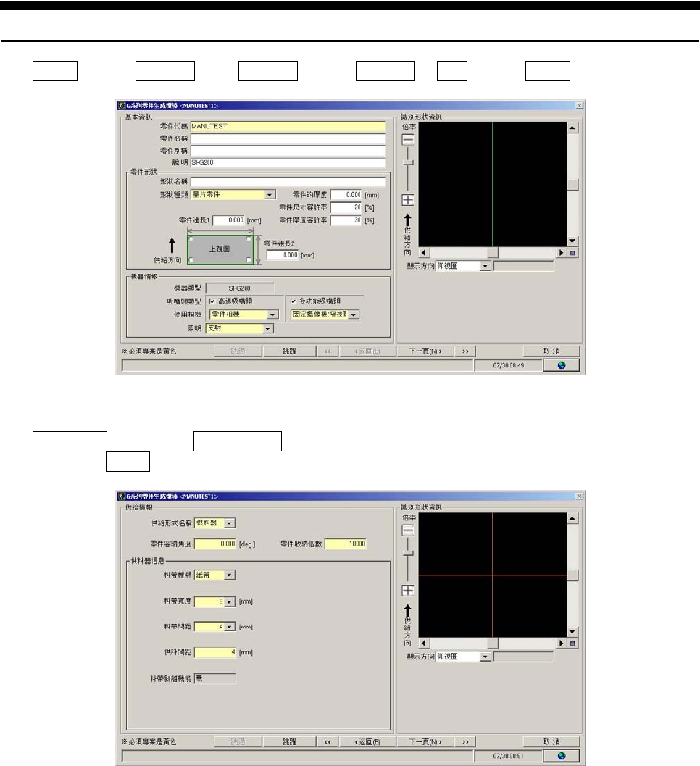Close the lower G系列零件生成 window
700x766 pixels.
(x=579, y=496)
